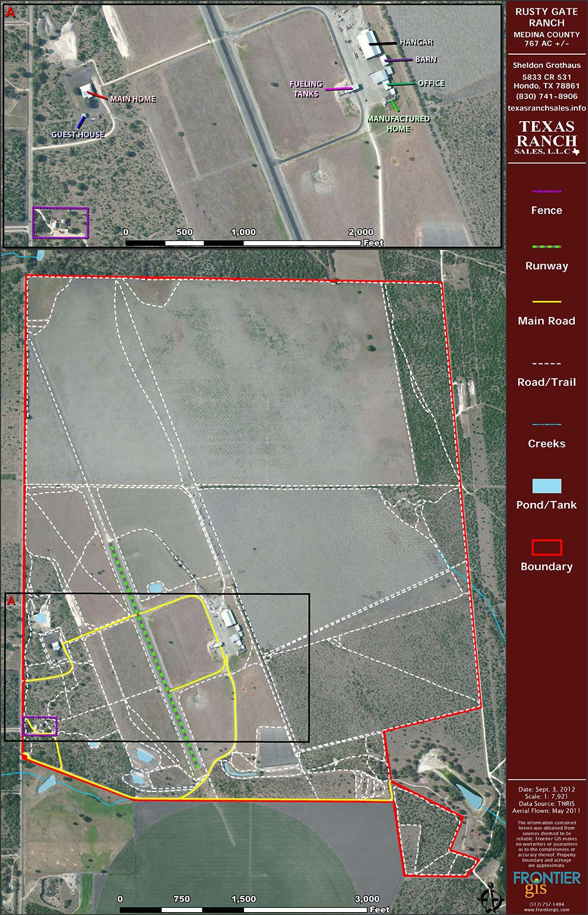This screenshot has width=588, height=915.
Task: Click the north arrow compass symbol
Action: pyautogui.click(x=491, y=899)
